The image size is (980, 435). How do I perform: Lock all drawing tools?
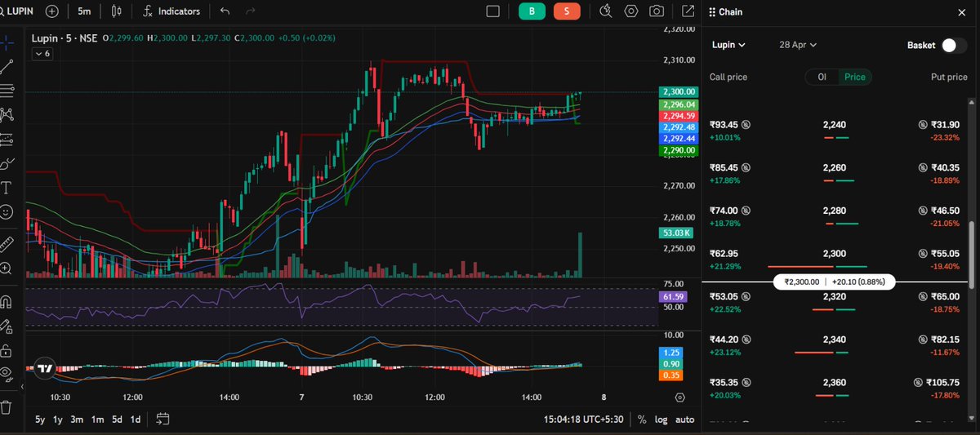tap(7, 351)
